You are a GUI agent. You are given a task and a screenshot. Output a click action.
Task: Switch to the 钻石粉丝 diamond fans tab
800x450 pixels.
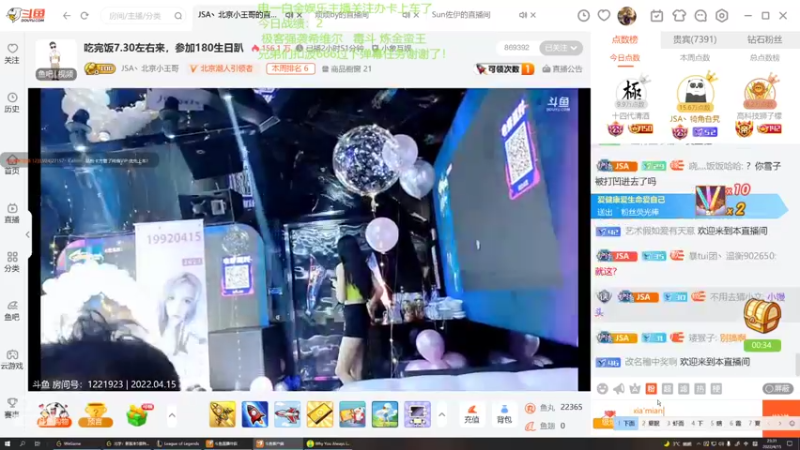(764, 39)
